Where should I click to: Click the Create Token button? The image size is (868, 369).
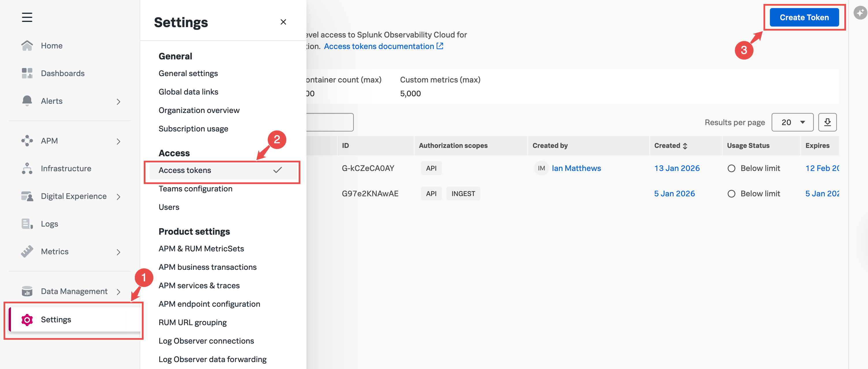804,18
